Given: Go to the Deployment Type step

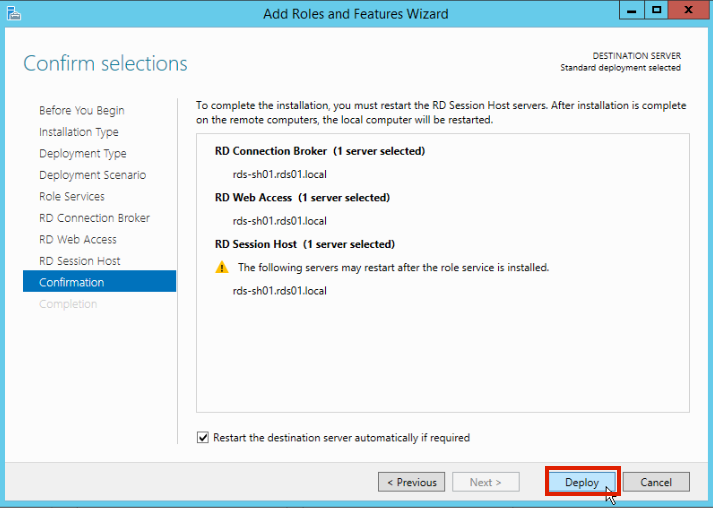Looking at the screenshot, I should click(83, 154).
